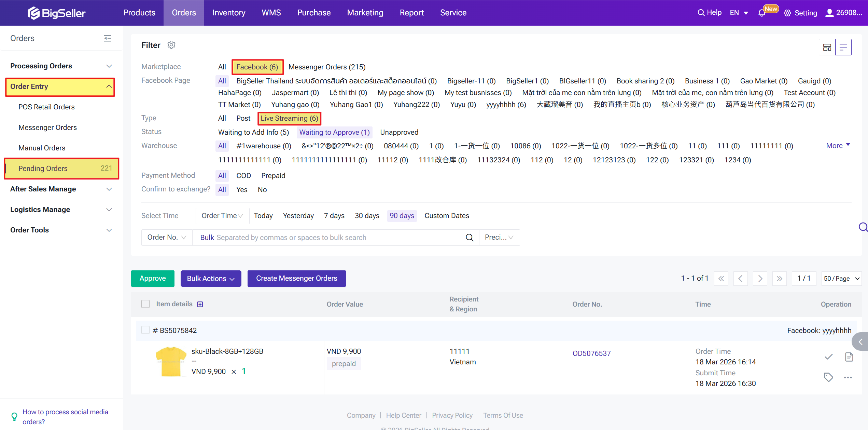Screen dimensions: 868x430
Task: Expand item details plus icon
Action: (x=200, y=304)
